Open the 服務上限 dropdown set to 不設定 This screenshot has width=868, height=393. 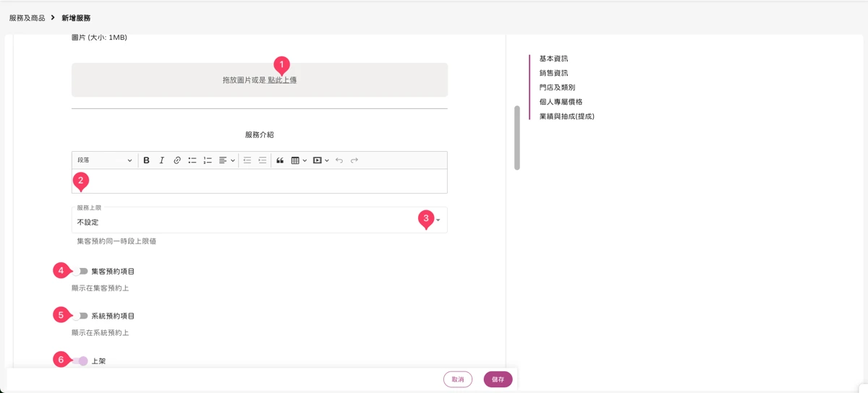260,220
